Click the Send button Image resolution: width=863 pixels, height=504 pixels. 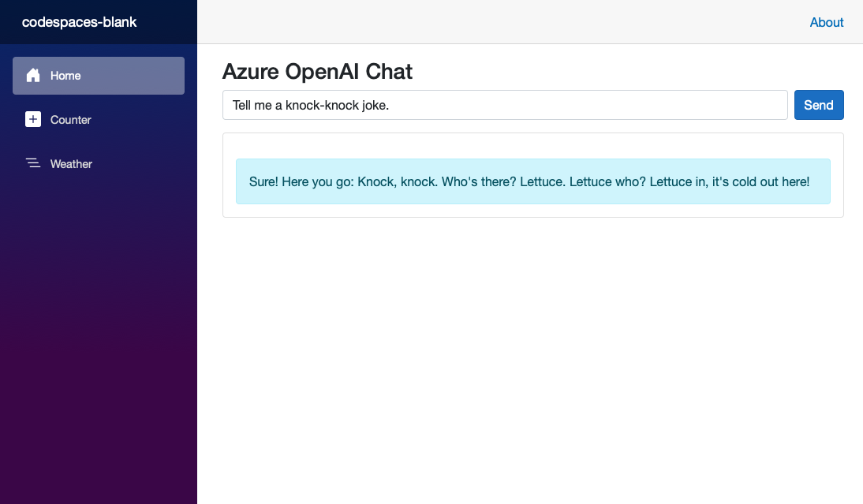coord(819,104)
